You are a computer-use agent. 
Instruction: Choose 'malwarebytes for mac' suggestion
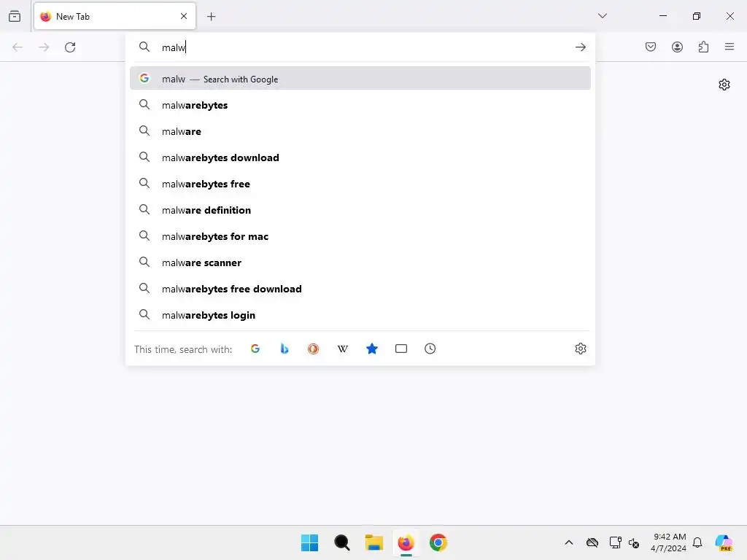(x=360, y=236)
